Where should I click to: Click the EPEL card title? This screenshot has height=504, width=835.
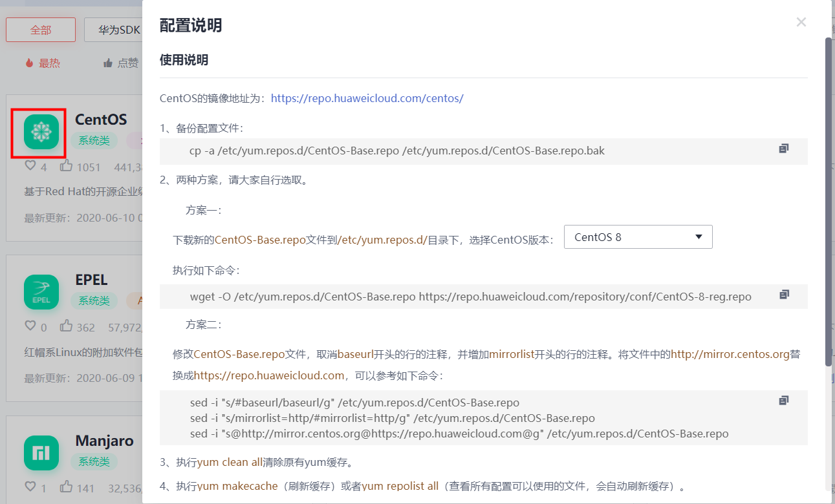pos(92,280)
